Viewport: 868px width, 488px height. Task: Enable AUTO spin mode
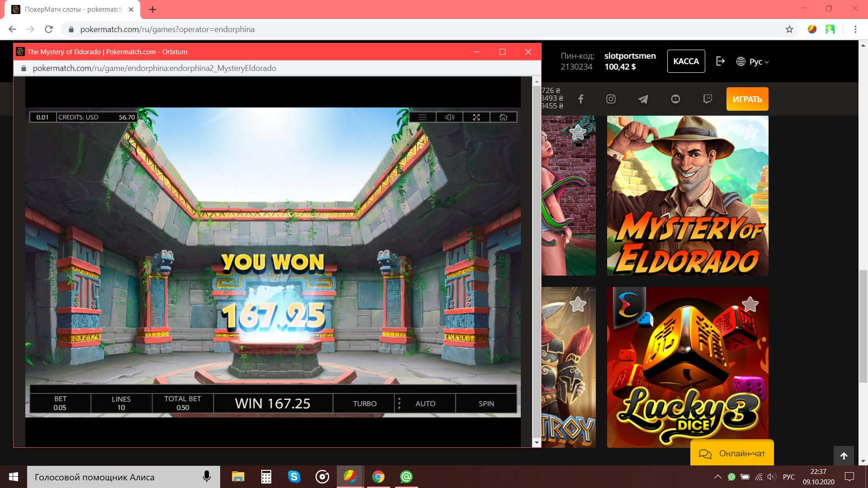click(425, 403)
